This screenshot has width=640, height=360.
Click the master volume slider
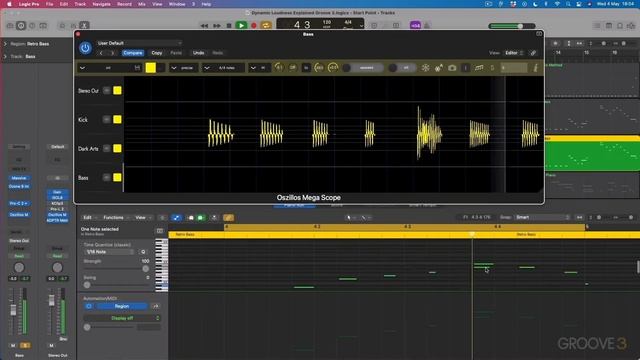(x=512, y=26)
